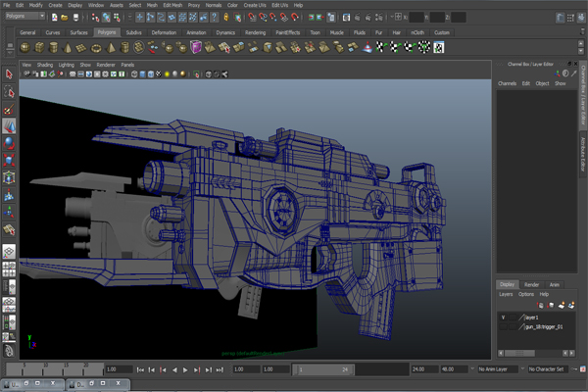This screenshot has height=392, width=588.
Task: Select the arrow Select tool
Action: 9,74
